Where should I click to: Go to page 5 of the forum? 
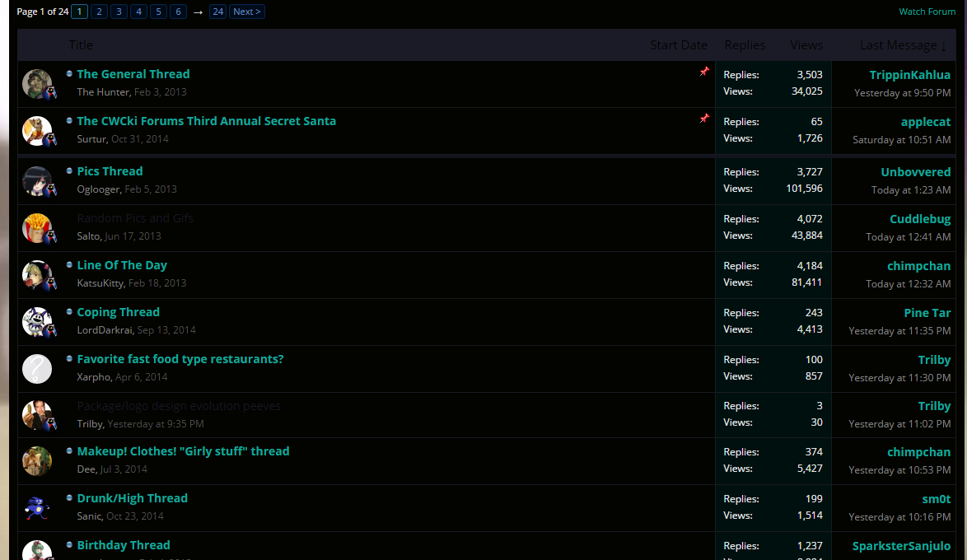click(x=158, y=12)
